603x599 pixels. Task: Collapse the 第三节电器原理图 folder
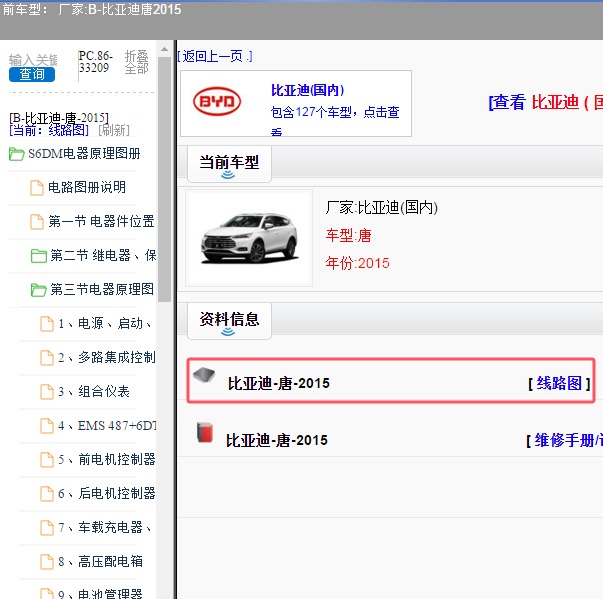[x=38, y=290]
